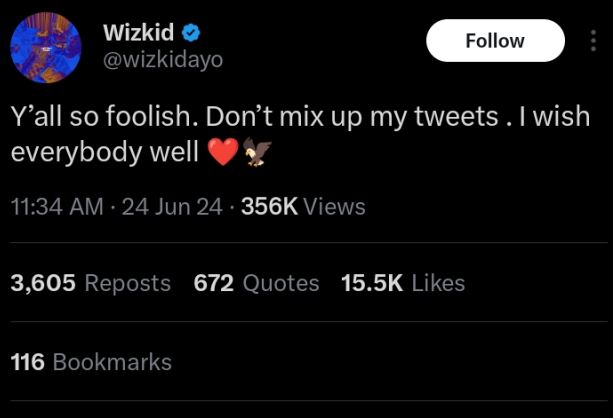View the 356K Views analytics
The height and width of the screenshot is (418, 613).
point(303,207)
